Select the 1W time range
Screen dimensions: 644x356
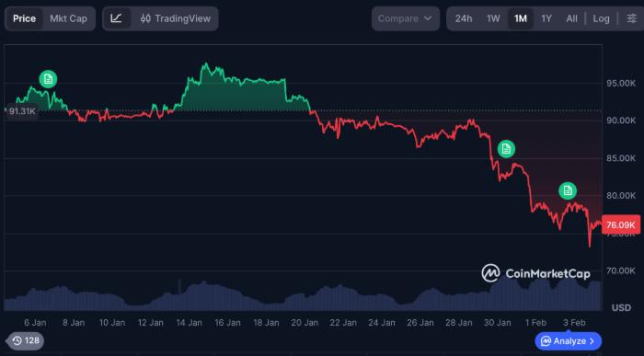pos(493,18)
